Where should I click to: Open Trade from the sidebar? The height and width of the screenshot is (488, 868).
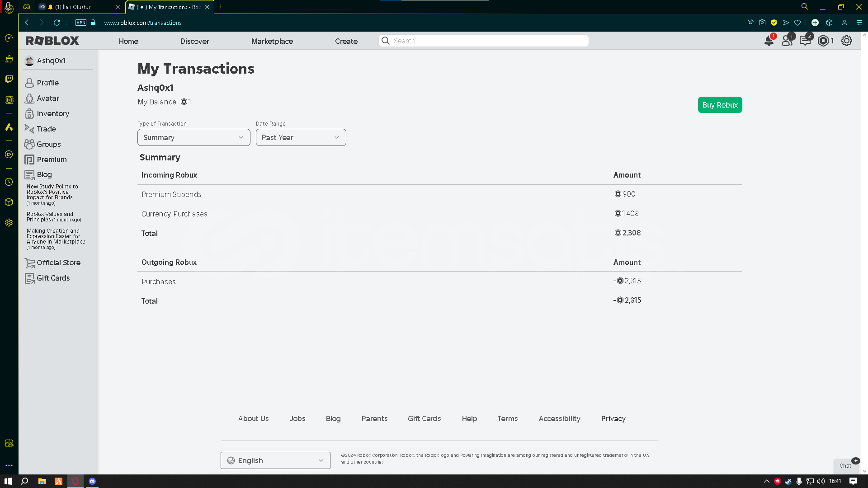coord(46,129)
